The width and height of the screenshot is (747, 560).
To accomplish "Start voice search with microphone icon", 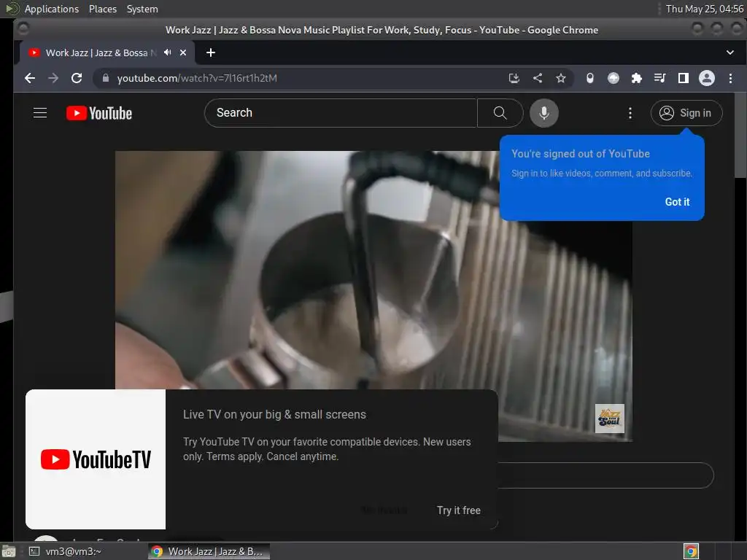I will click(543, 113).
